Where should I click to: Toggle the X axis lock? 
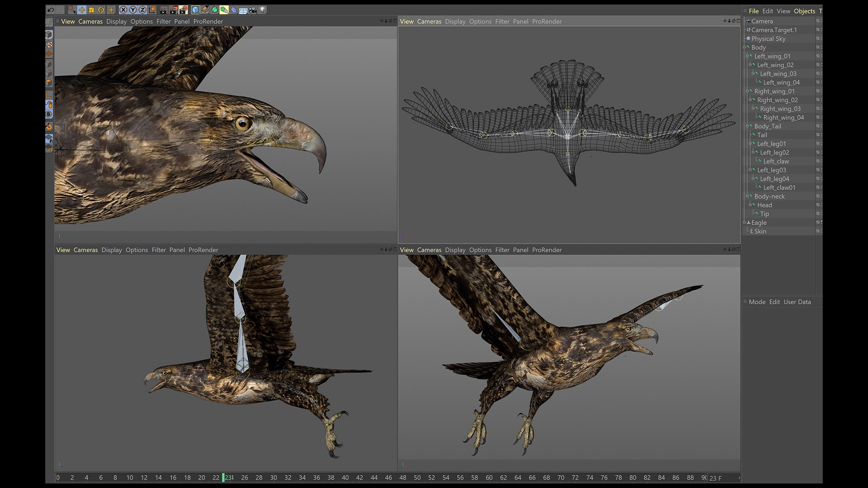pyautogui.click(x=123, y=9)
